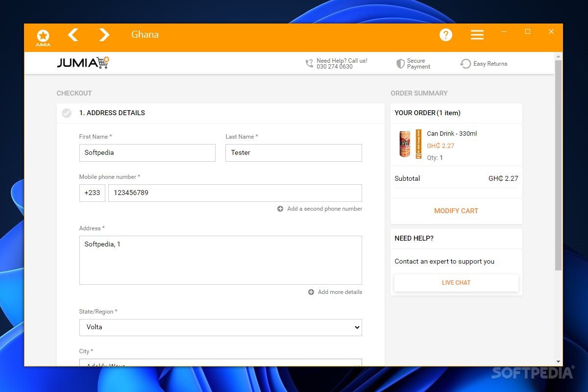Viewport: 588px width, 392px height.
Task: Click the Can Drink - 330ml item name
Action: [452, 134]
